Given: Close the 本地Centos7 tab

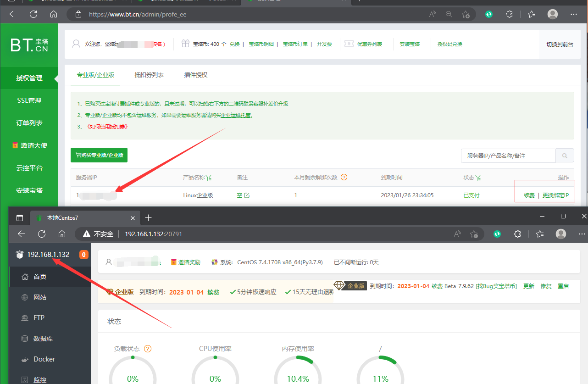Looking at the screenshot, I should coord(133,218).
